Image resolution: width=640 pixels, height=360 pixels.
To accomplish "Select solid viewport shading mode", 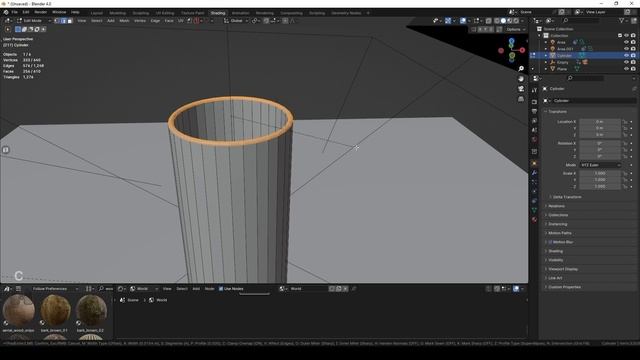I will pyautogui.click(x=503, y=20).
